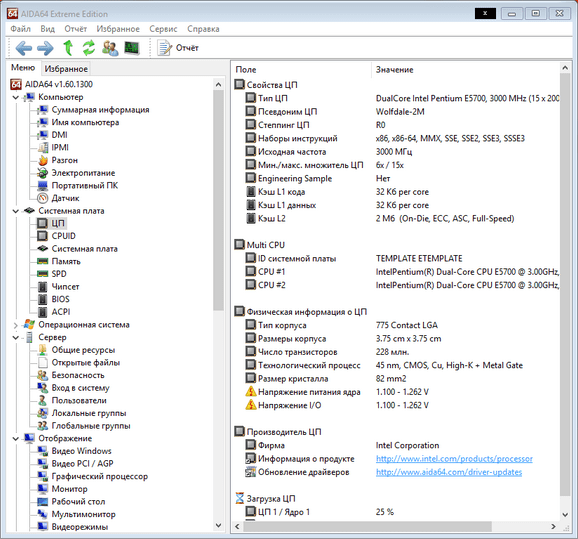Select the Видео Windows tree item
Viewport: 578px width, 539px height.
81,451
